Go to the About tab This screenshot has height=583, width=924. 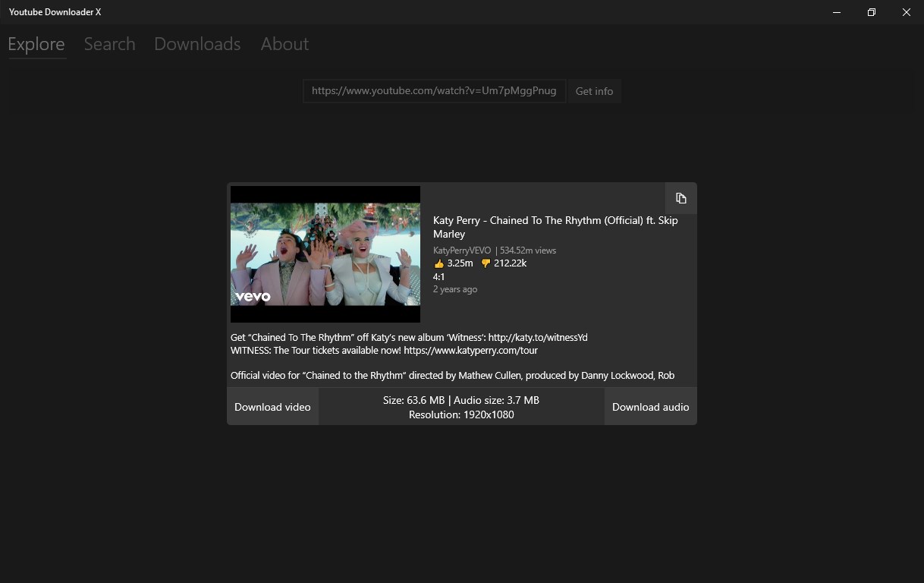click(284, 44)
